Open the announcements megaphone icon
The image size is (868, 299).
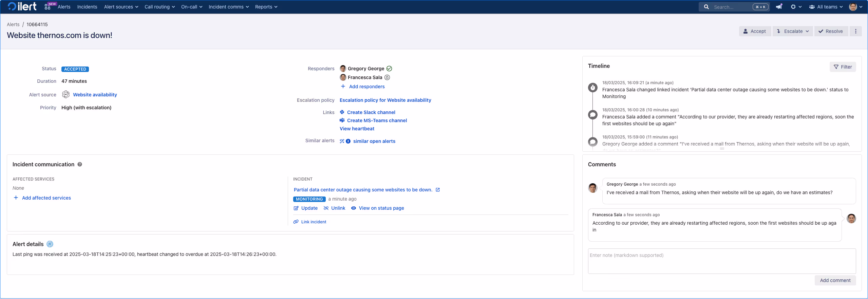click(779, 6)
